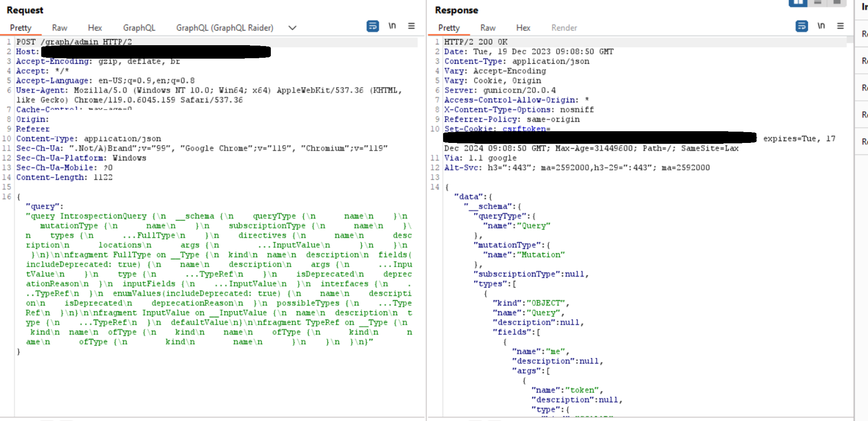Open the Request panel hamburger options menu

(411, 26)
